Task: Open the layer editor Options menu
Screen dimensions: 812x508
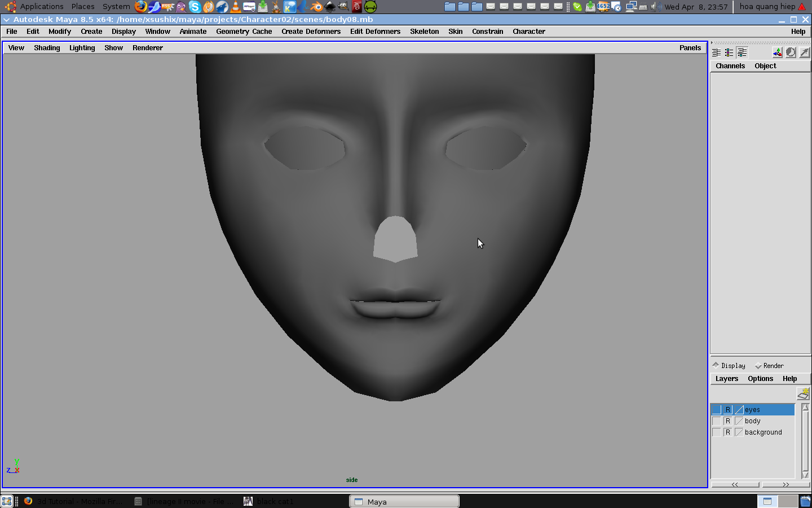Action: pyautogui.click(x=760, y=379)
